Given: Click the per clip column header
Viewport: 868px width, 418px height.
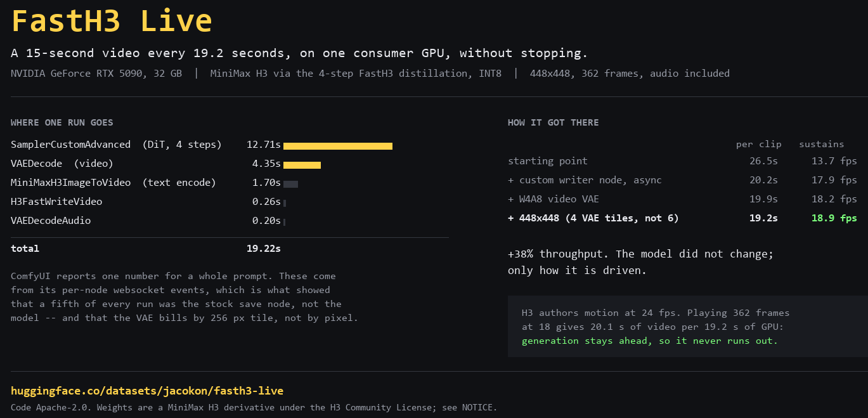Looking at the screenshot, I should coord(759,144).
